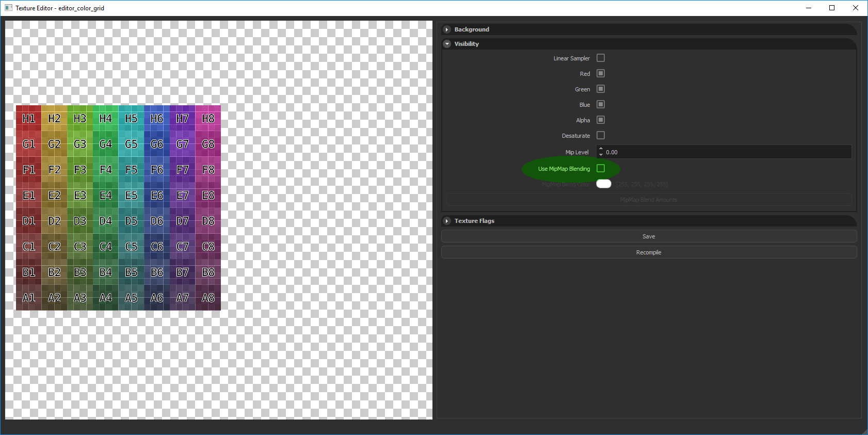Minimize the Texture Editor window
Viewport: 868px width, 435px height.
coord(809,8)
